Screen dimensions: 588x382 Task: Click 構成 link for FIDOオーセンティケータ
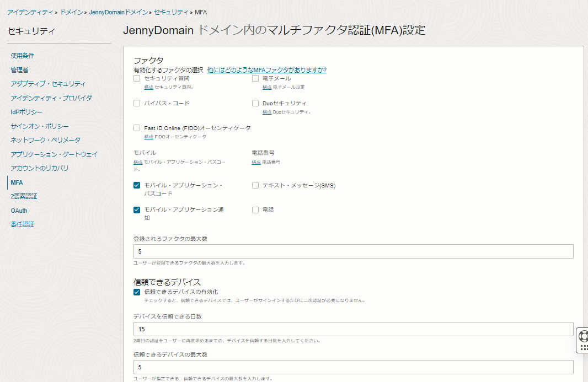click(x=148, y=137)
